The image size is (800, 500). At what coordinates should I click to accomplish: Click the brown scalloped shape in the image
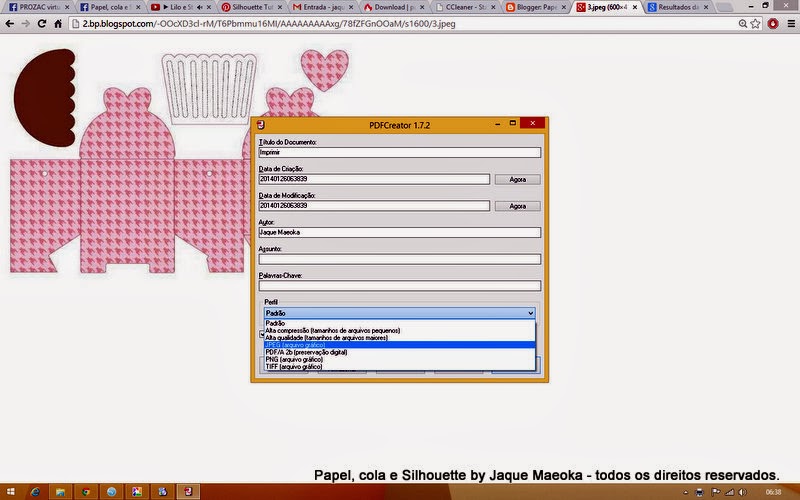coord(45,97)
